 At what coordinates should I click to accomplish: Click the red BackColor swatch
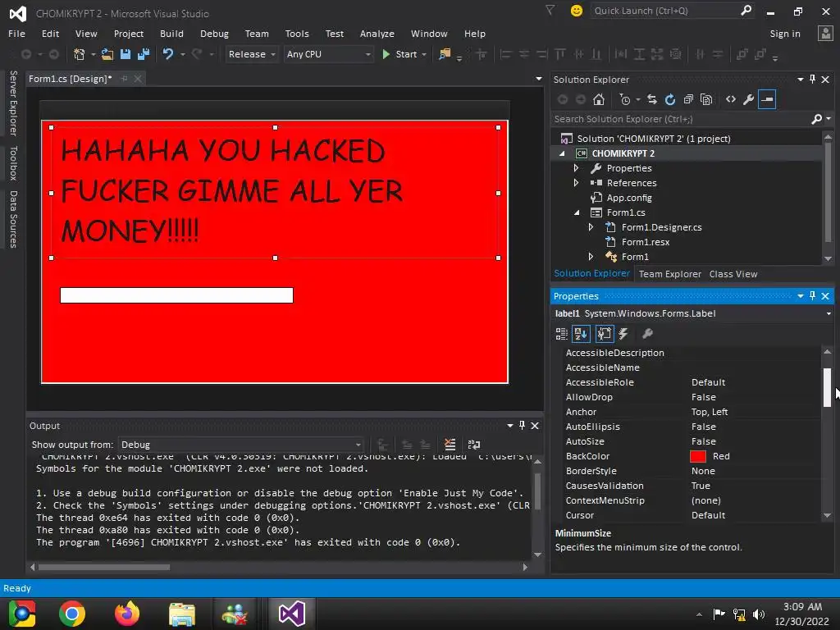pos(698,456)
